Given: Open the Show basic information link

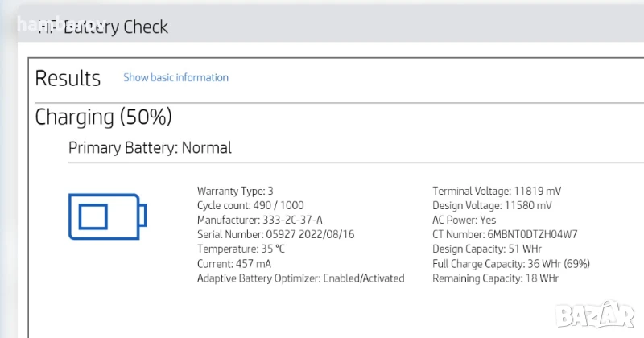Looking at the screenshot, I should (175, 78).
